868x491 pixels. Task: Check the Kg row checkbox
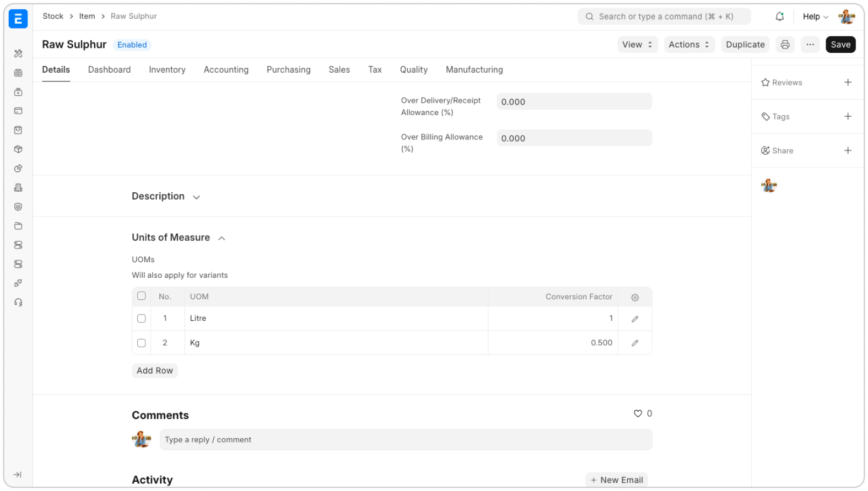tap(142, 343)
